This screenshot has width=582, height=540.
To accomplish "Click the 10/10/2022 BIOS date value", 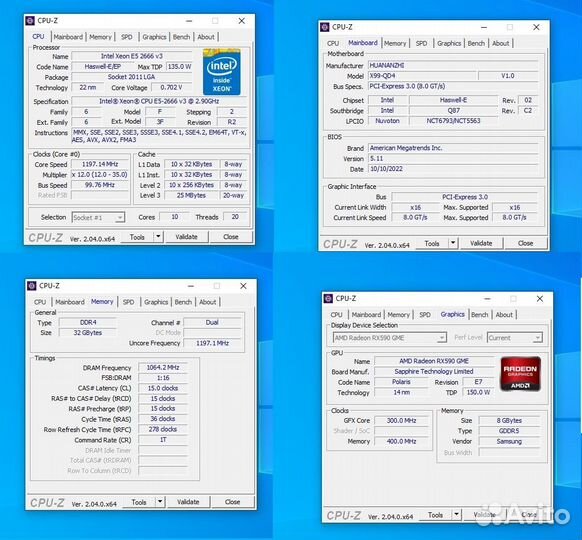I will (453, 168).
